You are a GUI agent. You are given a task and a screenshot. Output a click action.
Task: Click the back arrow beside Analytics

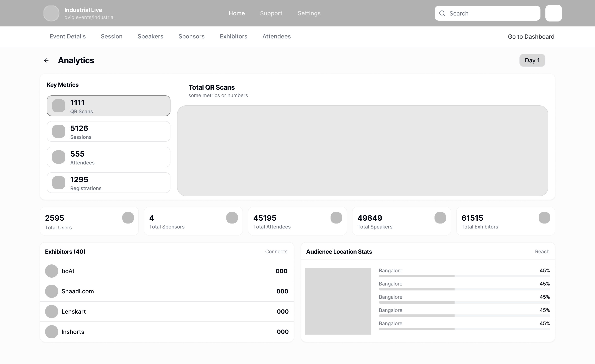tap(46, 60)
